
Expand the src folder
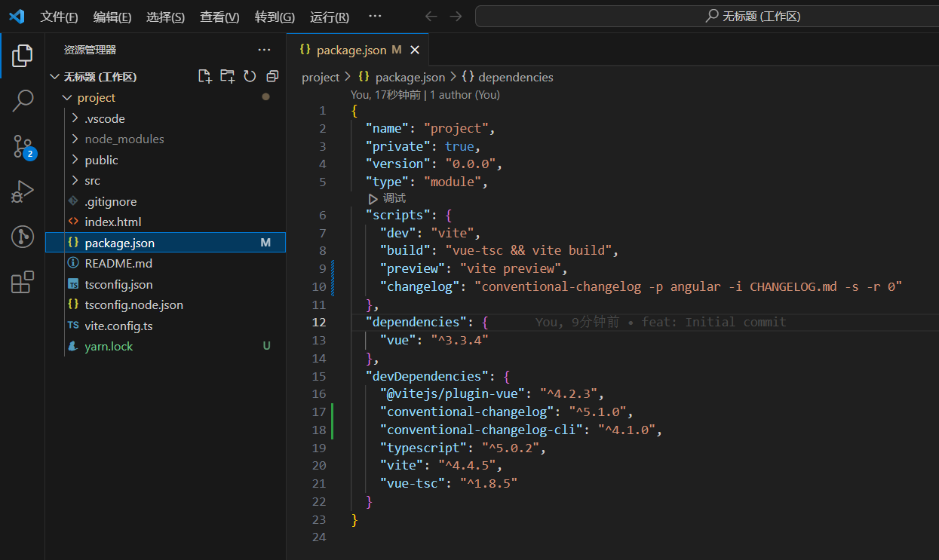(75, 181)
